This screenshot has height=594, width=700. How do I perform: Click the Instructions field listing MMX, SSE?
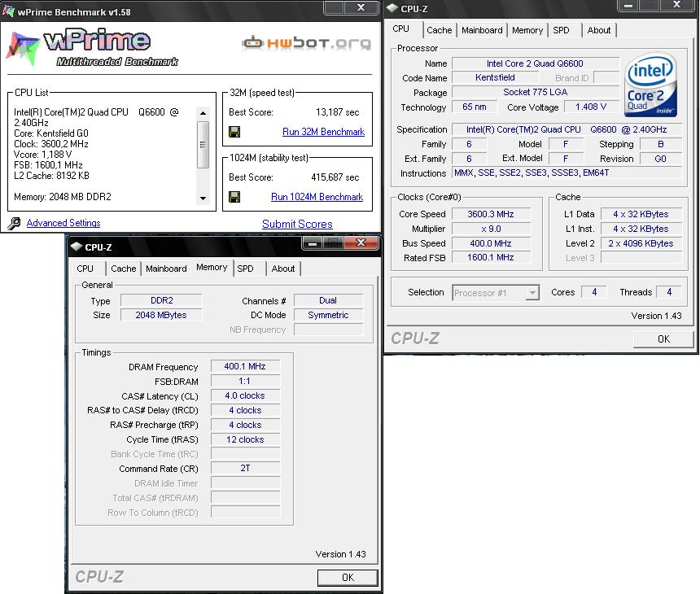(567, 173)
